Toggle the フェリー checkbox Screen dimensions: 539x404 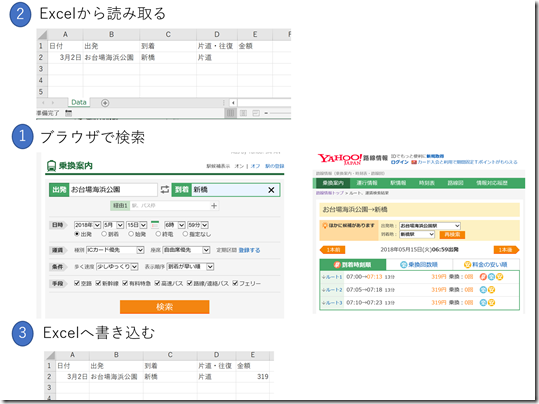(x=235, y=283)
